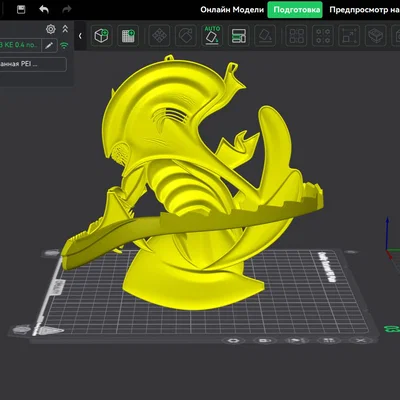Screen dimensions: 400x400
Task: Click the four-squares split to objects icon
Action: click(x=296, y=36)
